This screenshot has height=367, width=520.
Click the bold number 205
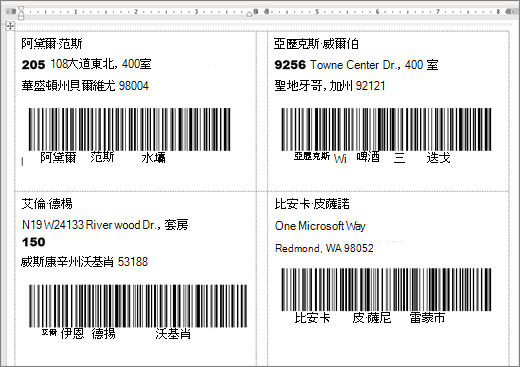coord(33,65)
